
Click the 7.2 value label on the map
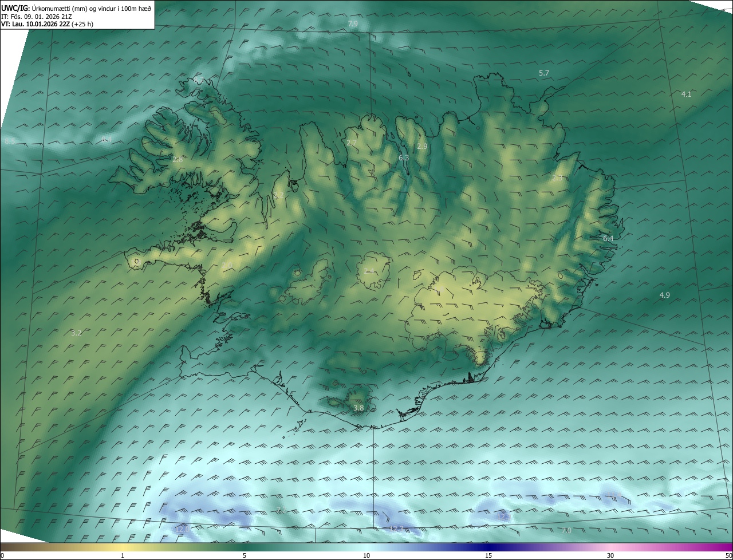tap(281, 510)
